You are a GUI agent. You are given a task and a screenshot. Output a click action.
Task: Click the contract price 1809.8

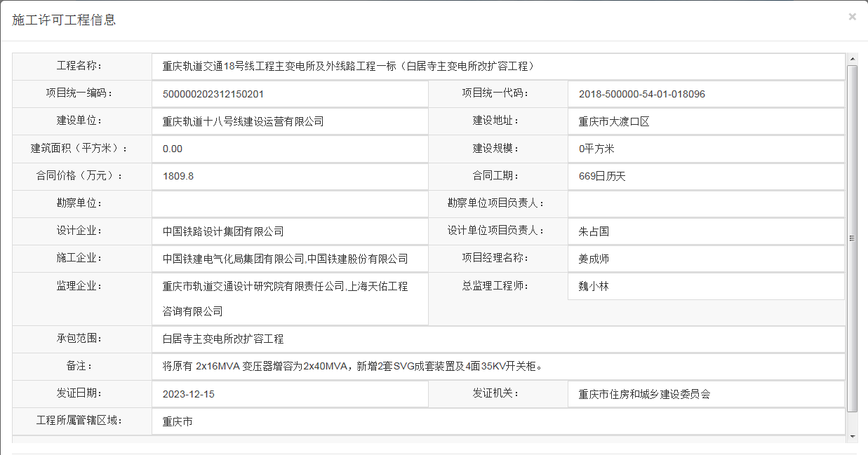pos(178,176)
